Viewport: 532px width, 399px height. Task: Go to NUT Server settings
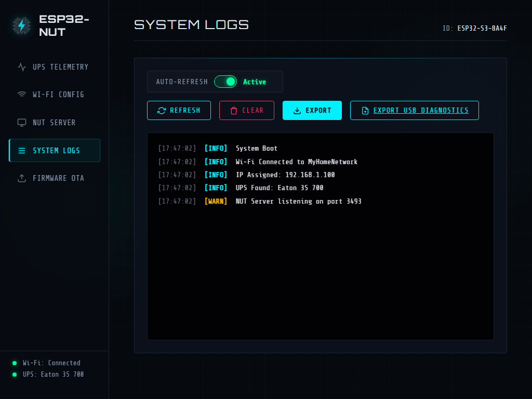54,123
